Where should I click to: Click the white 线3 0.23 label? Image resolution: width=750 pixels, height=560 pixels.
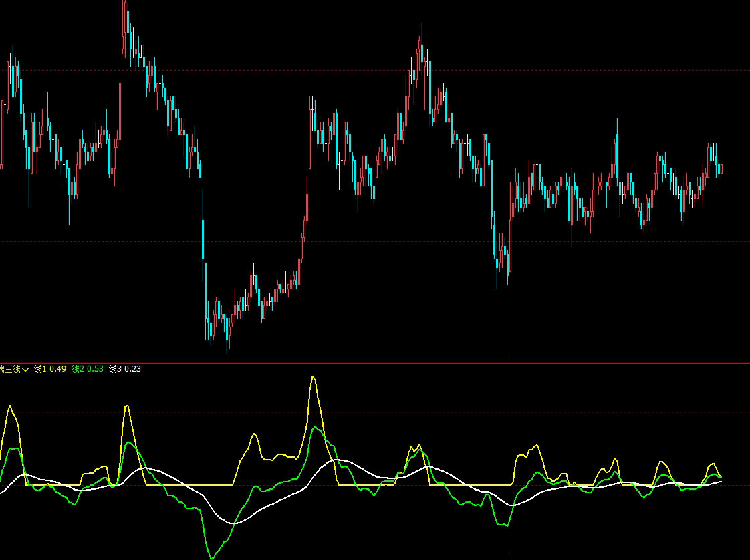pyautogui.click(x=125, y=369)
